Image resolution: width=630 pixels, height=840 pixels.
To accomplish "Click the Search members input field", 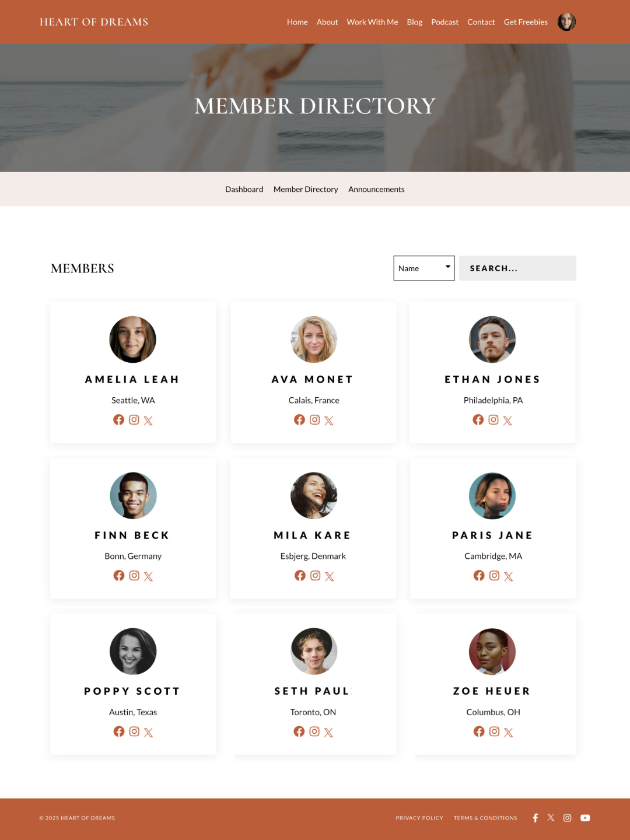I will coord(517,268).
